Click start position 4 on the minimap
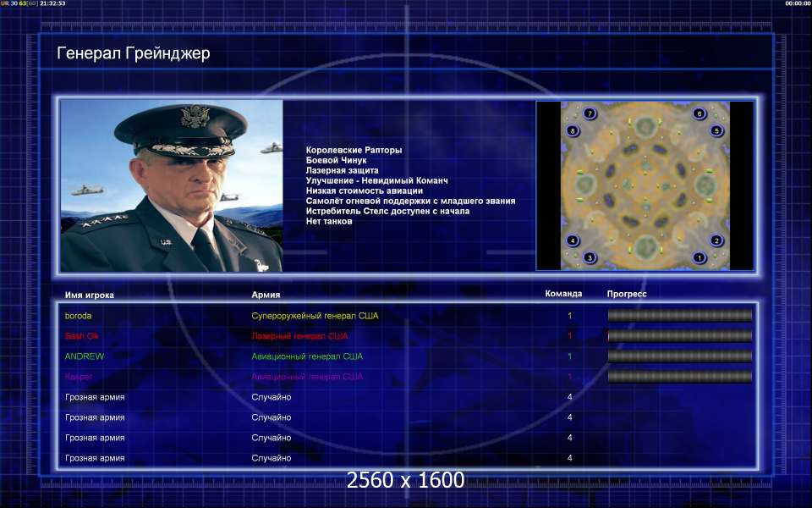Viewport: 812px width, 508px height. [x=573, y=240]
